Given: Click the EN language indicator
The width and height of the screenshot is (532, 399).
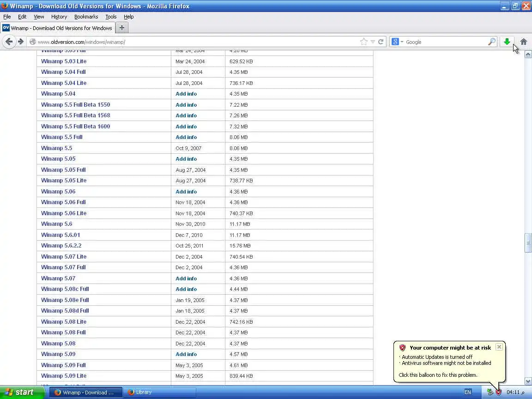Looking at the screenshot, I should pos(467,392).
